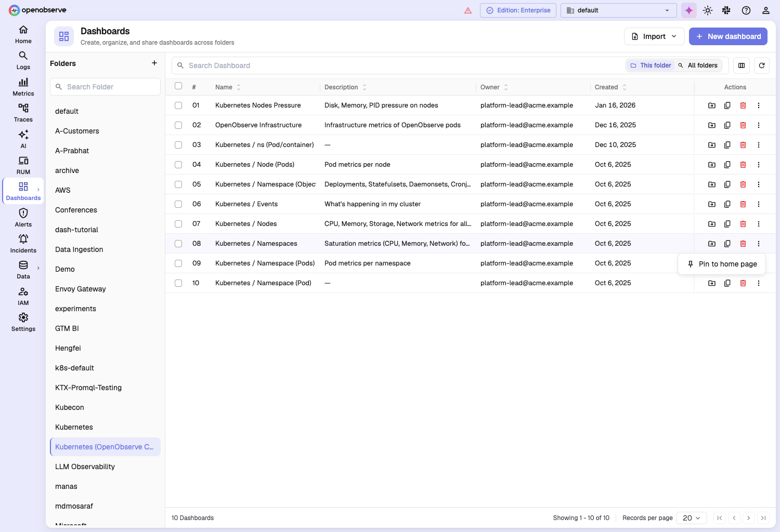
Task: Delete Kubernetes Nodes Pressure dashboard
Action: (743, 105)
